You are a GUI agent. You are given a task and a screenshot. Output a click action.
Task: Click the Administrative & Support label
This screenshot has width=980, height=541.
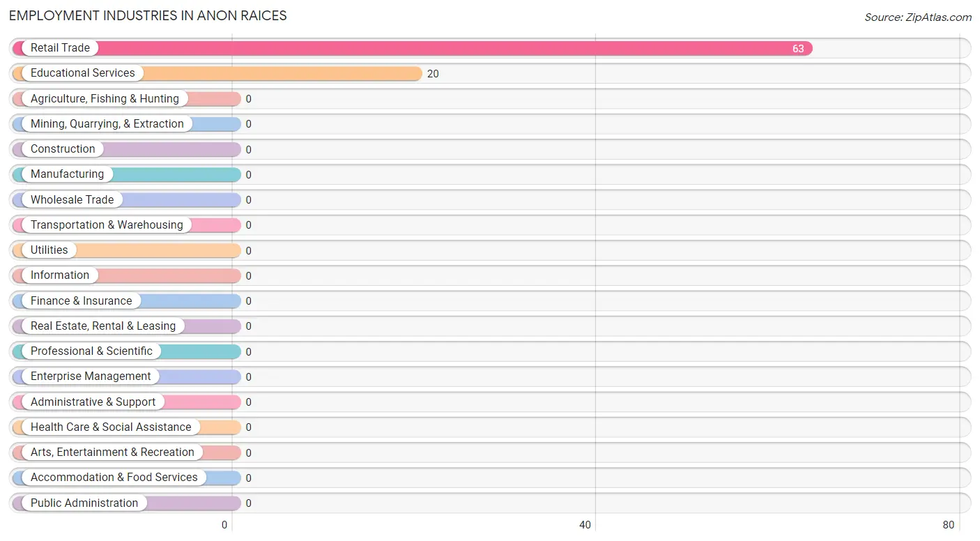(x=93, y=402)
